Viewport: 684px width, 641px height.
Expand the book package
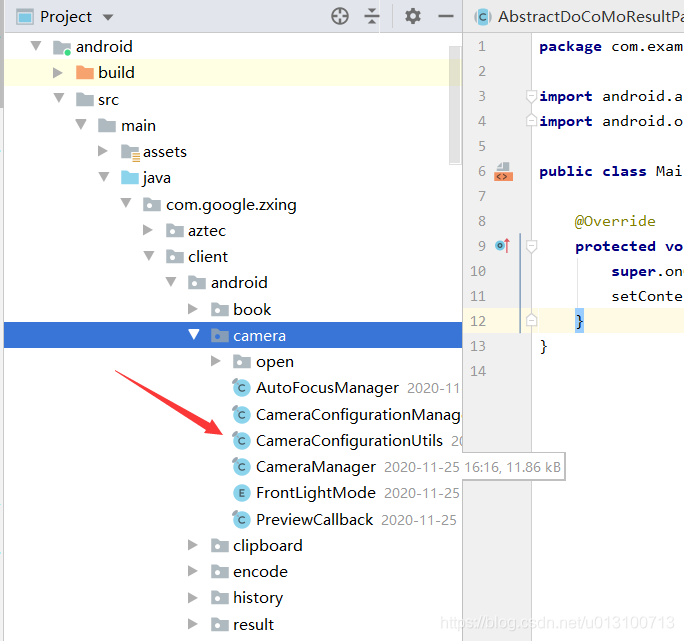[192, 309]
